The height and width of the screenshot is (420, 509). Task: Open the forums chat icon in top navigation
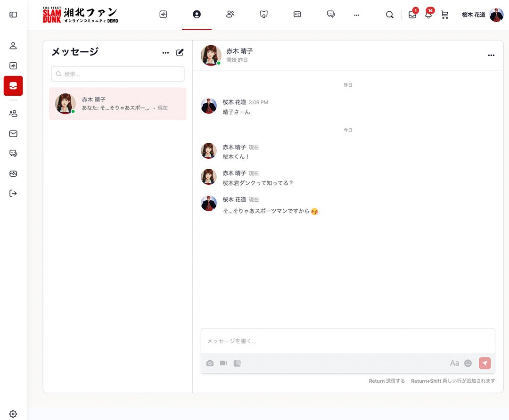(x=331, y=14)
